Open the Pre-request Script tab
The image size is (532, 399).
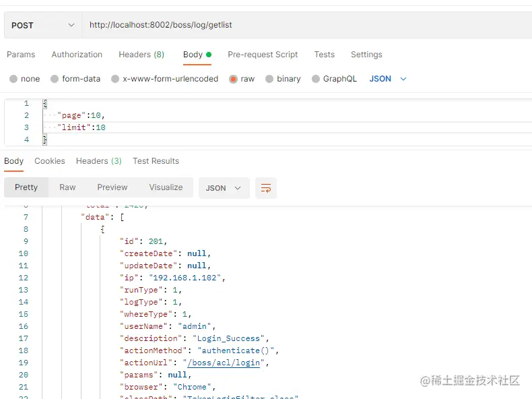coord(263,55)
